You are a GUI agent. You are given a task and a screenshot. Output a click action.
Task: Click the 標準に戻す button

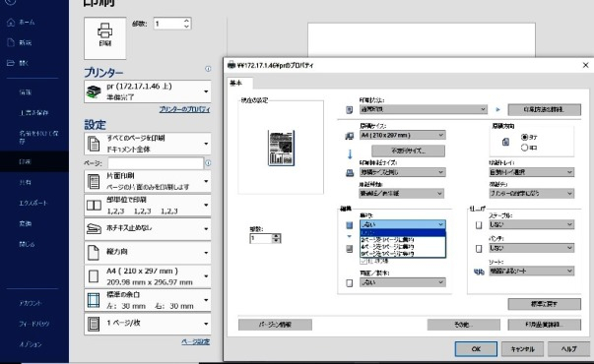pos(544,304)
